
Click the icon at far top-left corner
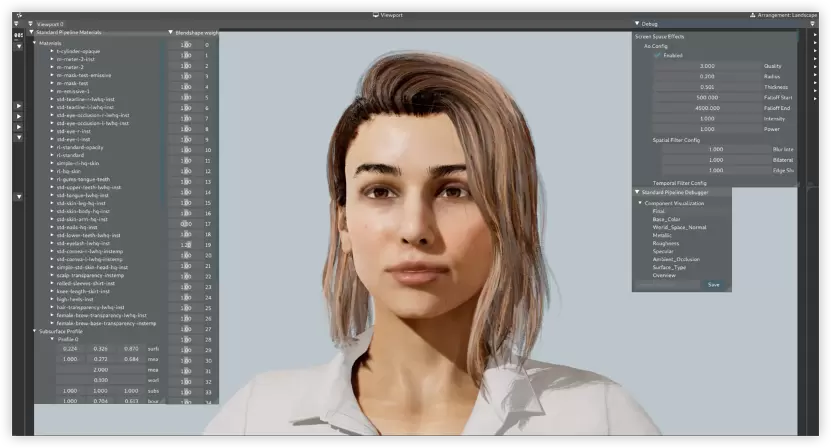point(17,15)
